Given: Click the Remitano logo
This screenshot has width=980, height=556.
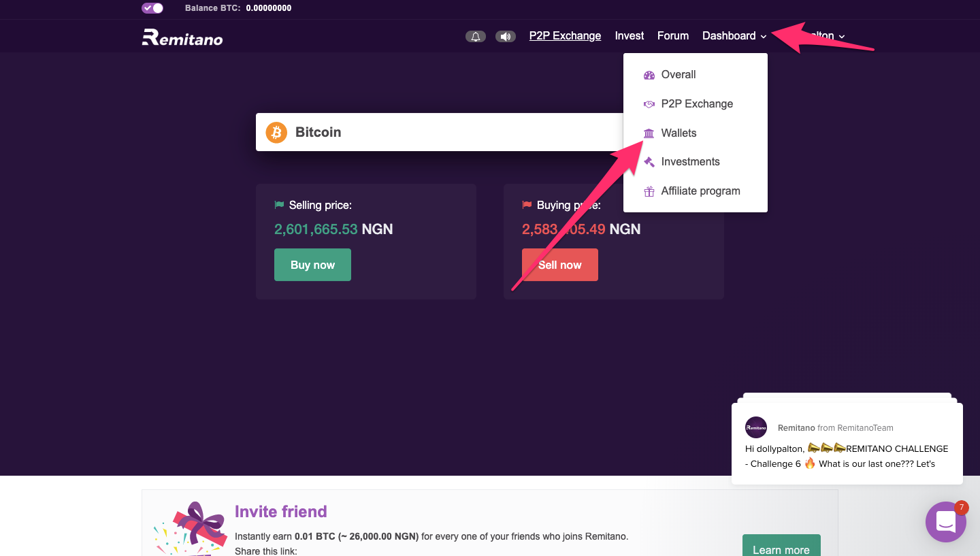Looking at the screenshot, I should [x=182, y=38].
